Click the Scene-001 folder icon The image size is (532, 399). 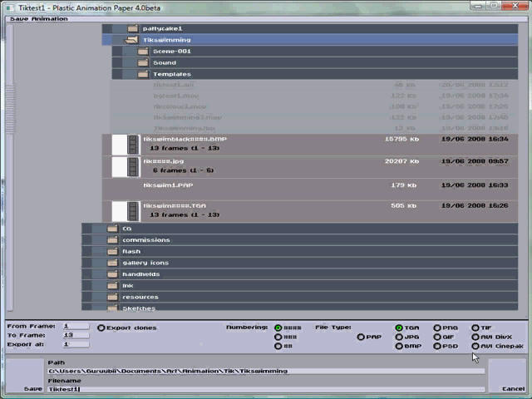point(143,52)
